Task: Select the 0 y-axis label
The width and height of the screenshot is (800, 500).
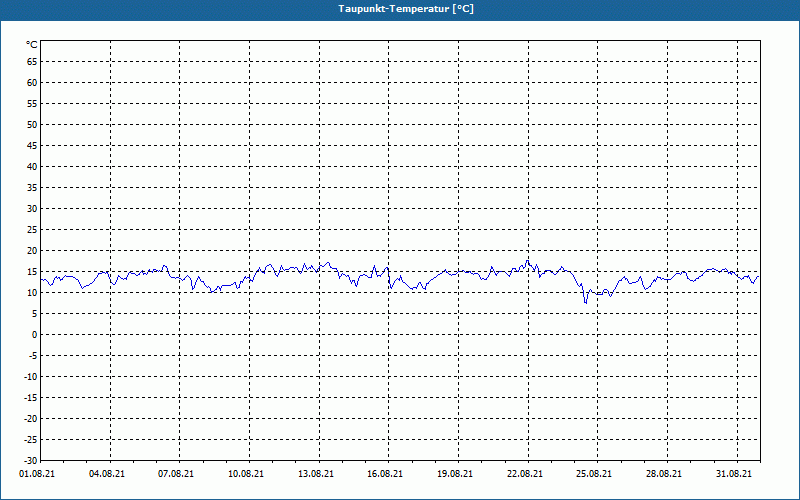Action: tap(35, 335)
